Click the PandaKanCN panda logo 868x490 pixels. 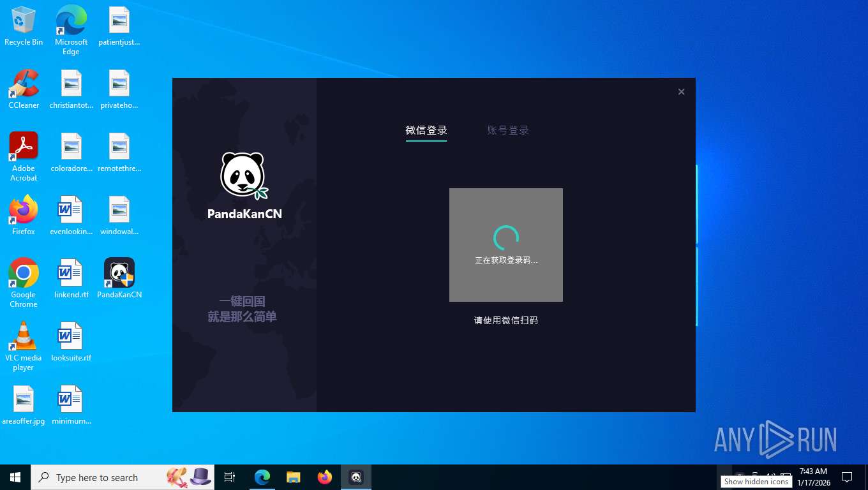(244, 176)
